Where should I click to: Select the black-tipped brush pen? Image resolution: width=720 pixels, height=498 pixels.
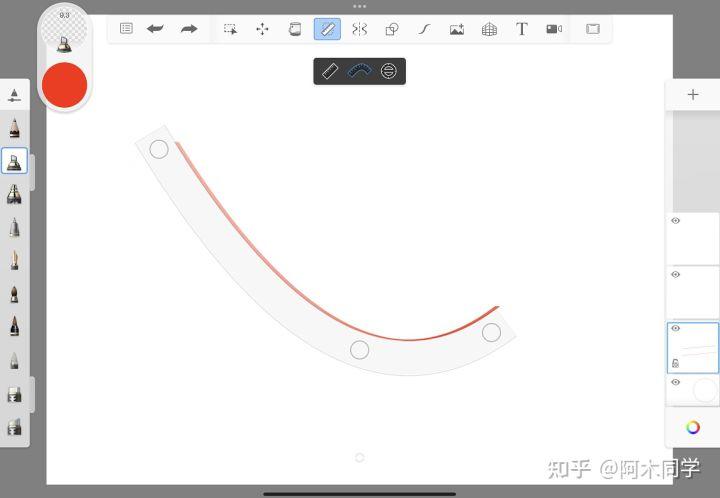[14, 326]
